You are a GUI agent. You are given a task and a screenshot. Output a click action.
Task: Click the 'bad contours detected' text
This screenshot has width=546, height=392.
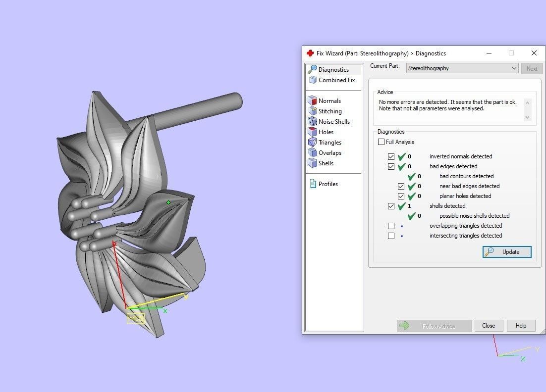(x=466, y=176)
